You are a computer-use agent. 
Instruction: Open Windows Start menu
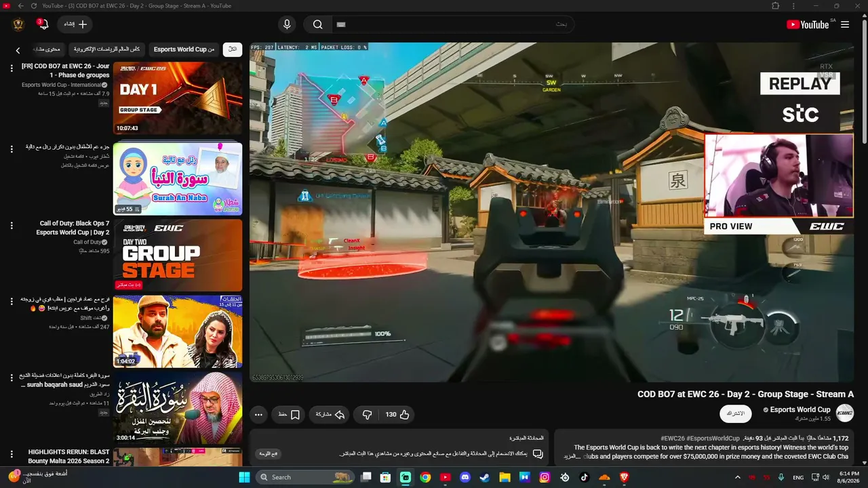[244, 477]
